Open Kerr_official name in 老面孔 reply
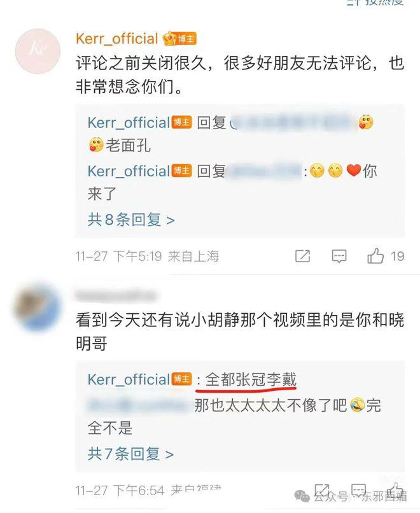Screen dimensions: 420x513 click(129, 123)
